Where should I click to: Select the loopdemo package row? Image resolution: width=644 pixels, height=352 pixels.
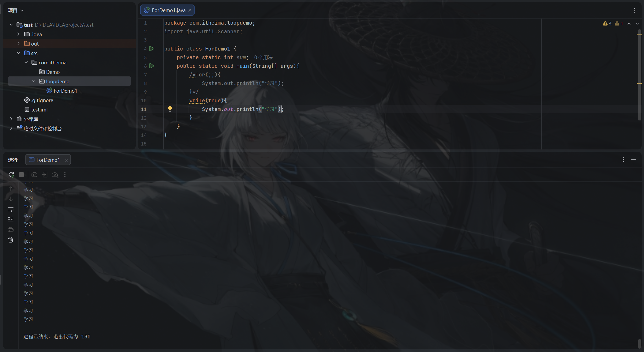69,81
